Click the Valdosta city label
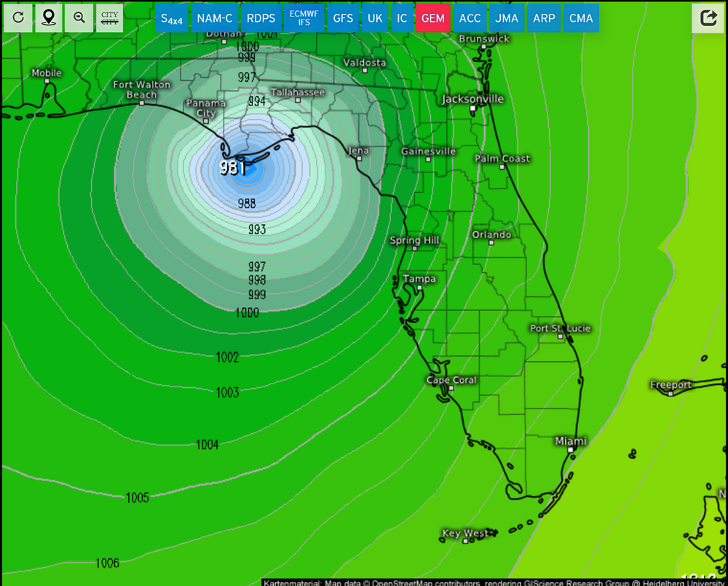Screen dimensions: 728x586 [365, 63]
